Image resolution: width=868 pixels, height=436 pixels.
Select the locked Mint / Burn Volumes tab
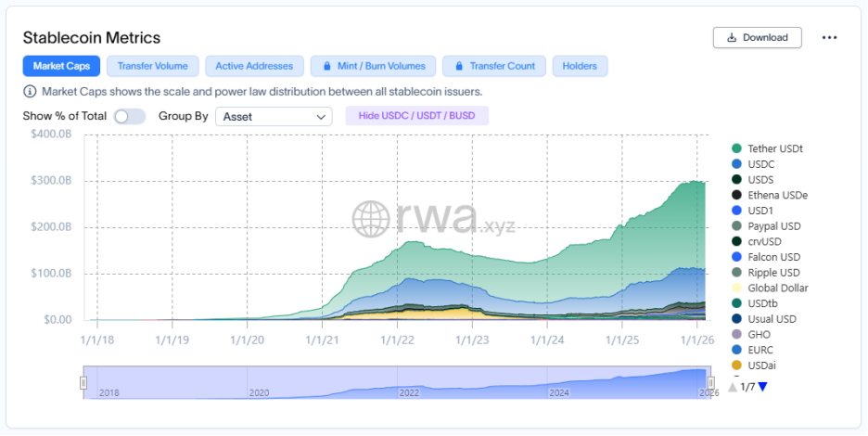[x=373, y=66]
